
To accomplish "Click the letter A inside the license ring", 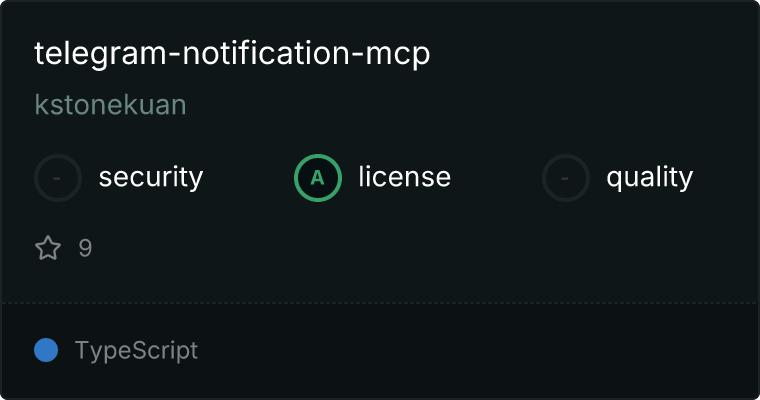I will (317, 178).
